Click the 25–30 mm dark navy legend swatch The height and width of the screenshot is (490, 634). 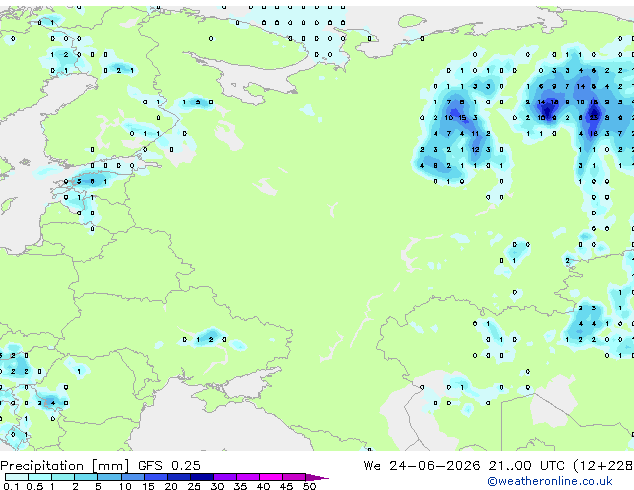[x=202, y=477]
